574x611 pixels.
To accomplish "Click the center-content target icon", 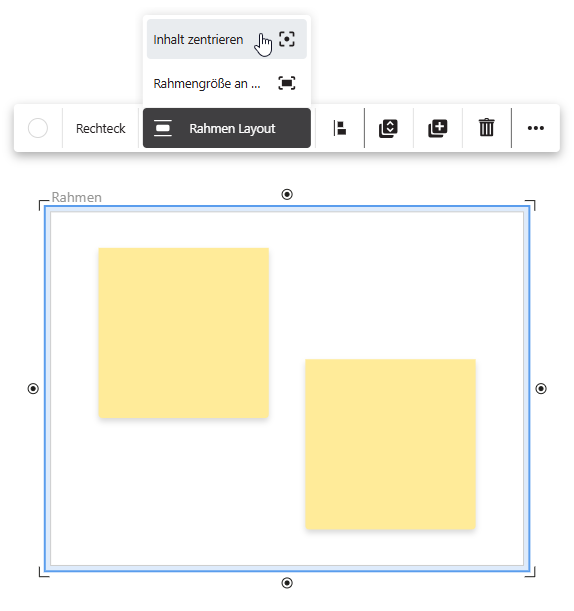I will coord(287,39).
